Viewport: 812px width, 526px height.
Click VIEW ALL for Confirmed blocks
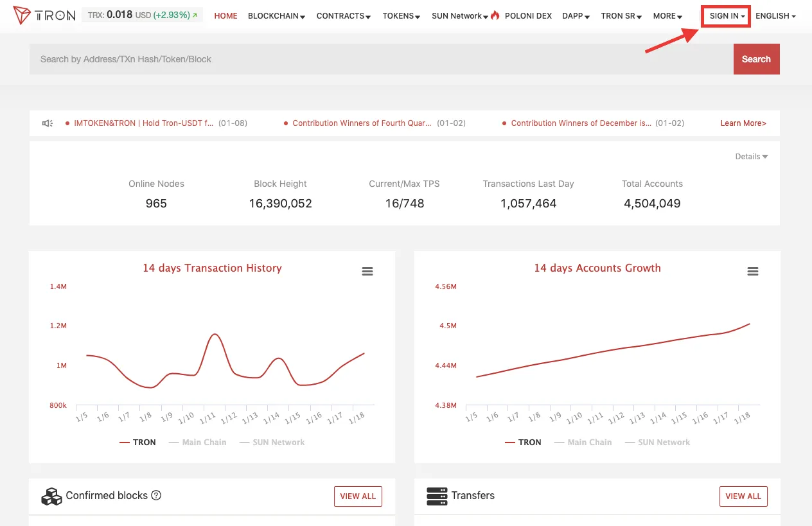[x=358, y=496]
